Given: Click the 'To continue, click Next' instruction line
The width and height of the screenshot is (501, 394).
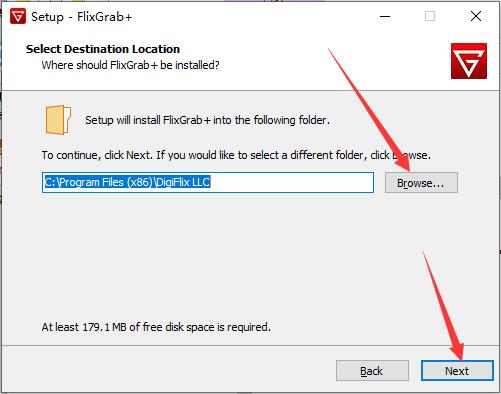Looking at the screenshot, I should (236, 155).
